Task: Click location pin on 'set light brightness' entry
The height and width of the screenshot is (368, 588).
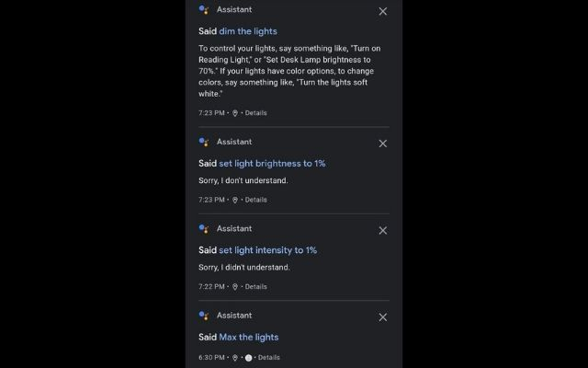Action: coord(235,200)
